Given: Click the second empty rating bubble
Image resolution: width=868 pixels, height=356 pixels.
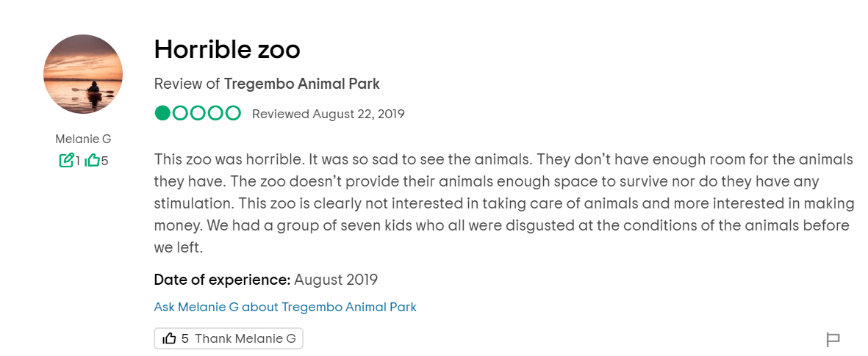Looking at the screenshot, I should [180, 113].
